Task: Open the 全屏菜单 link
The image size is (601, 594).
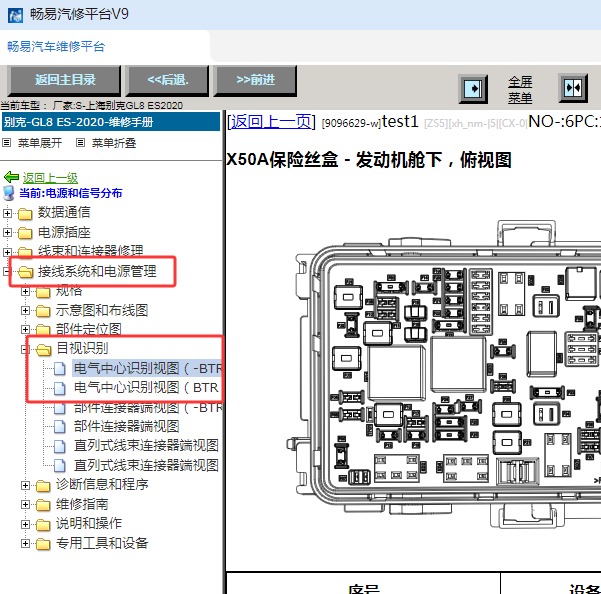Action: pos(520,89)
